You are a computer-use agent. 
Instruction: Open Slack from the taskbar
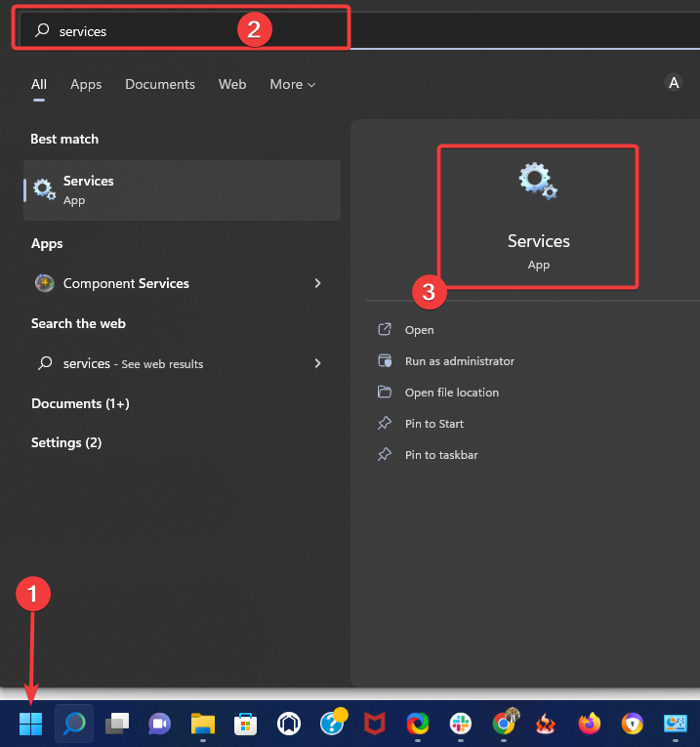point(460,724)
